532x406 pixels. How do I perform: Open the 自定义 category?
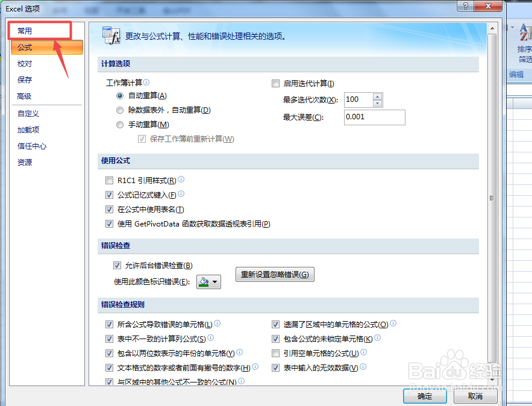point(28,114)
